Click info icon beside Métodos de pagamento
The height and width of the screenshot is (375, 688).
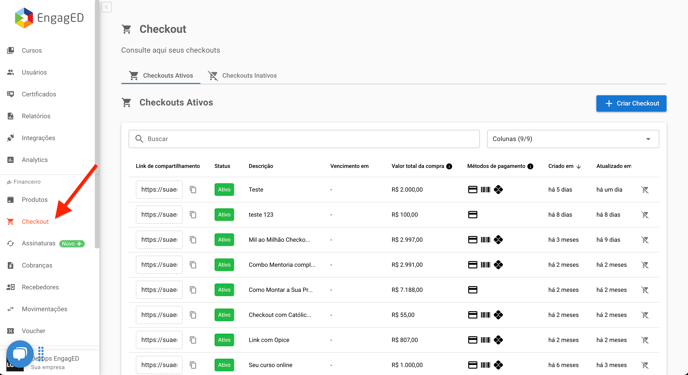coord(530,166)
